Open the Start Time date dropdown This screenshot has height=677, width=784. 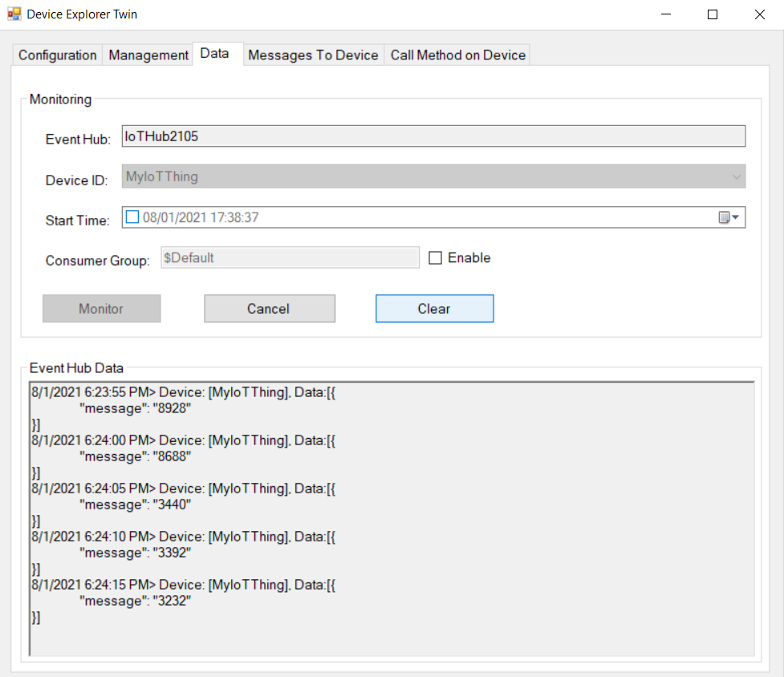click(735, 217)
